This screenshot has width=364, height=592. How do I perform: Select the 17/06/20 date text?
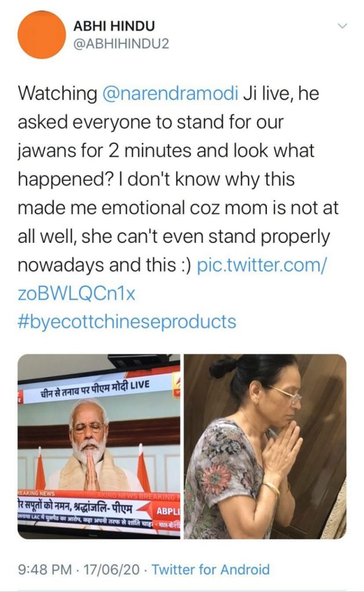[111, 569]
